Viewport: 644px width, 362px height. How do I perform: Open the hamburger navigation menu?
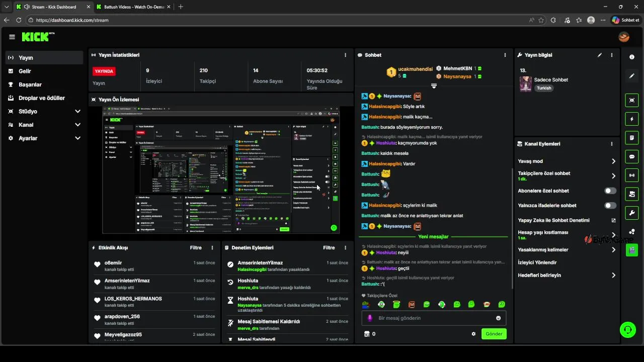(x=12, y=37)
